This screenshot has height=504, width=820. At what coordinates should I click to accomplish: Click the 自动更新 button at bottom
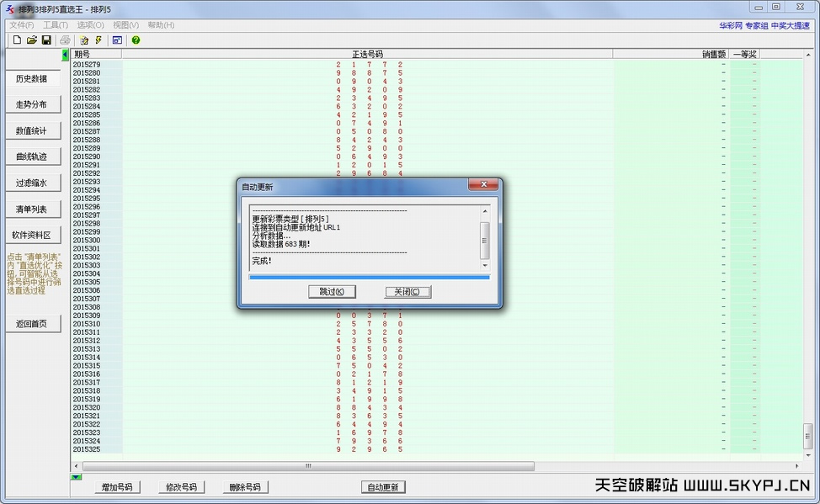pos(383,487)
